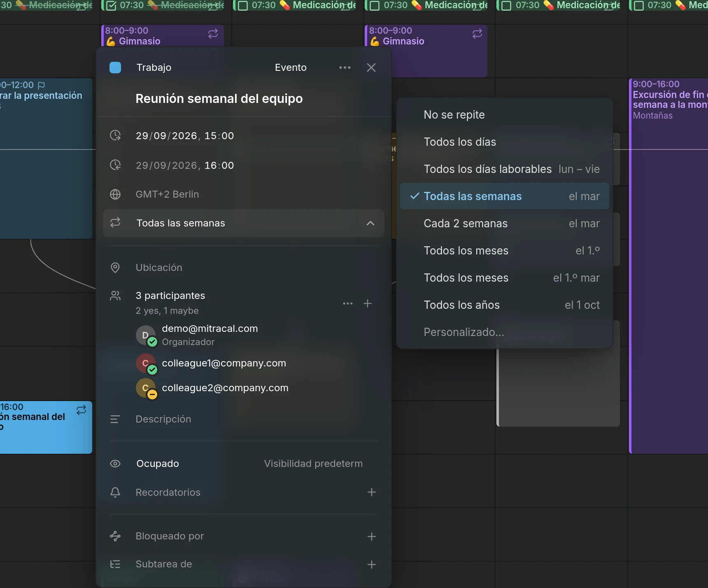The height and width of the screenshot is (588, 708).
Task: Click the start time clock icon
Action: pos(115,135)
